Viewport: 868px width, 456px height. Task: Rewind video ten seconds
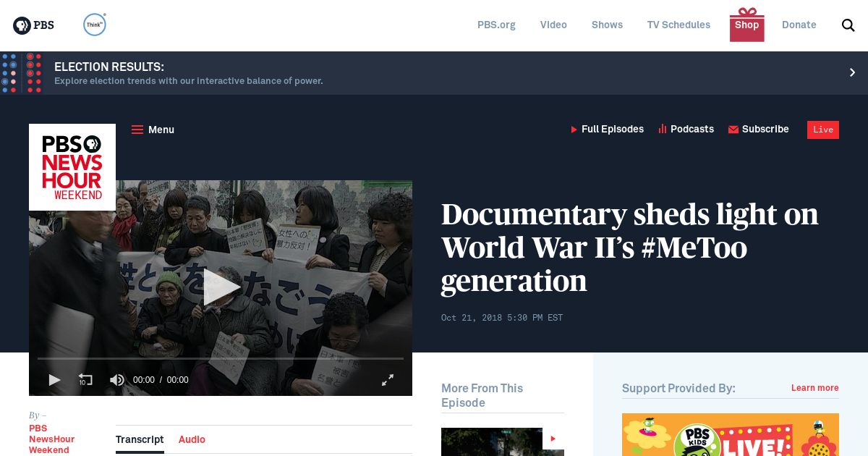(85, 380)
